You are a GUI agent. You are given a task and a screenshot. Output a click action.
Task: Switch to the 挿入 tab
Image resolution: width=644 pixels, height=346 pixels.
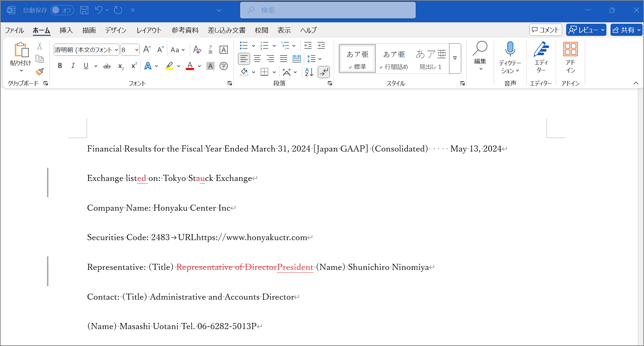[x=66, y=30]
